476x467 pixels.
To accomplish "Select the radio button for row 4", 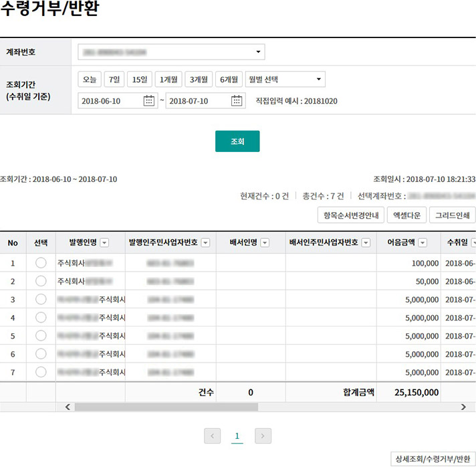I will click(x=41, y=318).
